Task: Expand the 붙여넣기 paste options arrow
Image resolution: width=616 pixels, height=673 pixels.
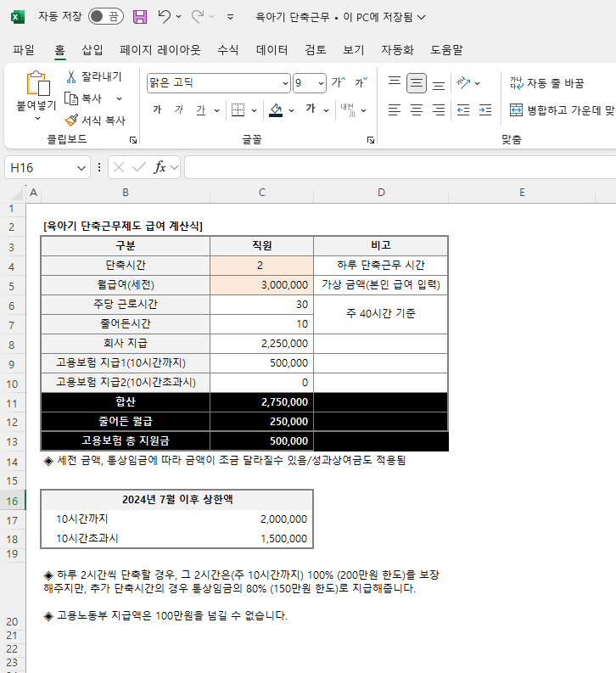Action: click(x=37, y=118)
